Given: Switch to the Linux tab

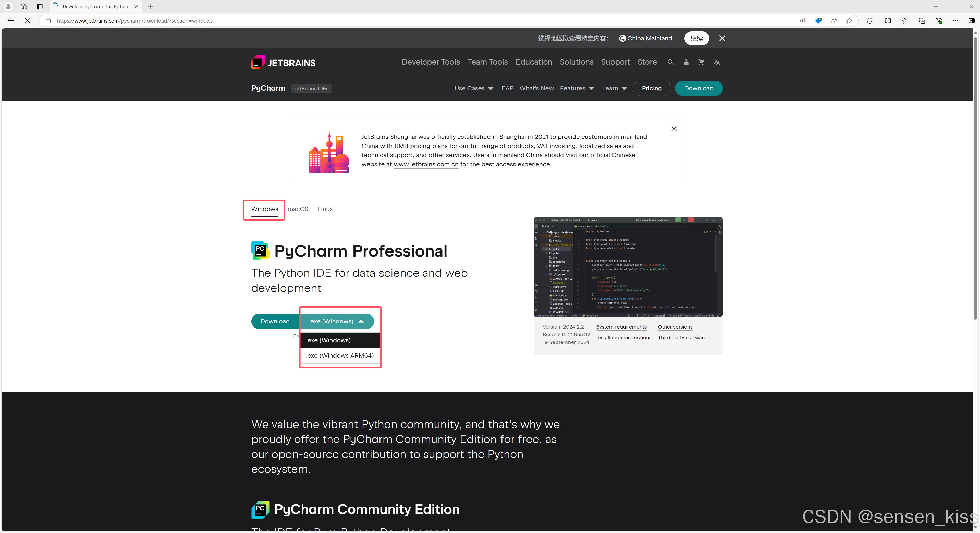Looking at the screenshot, I should click(x=325, y=209).
